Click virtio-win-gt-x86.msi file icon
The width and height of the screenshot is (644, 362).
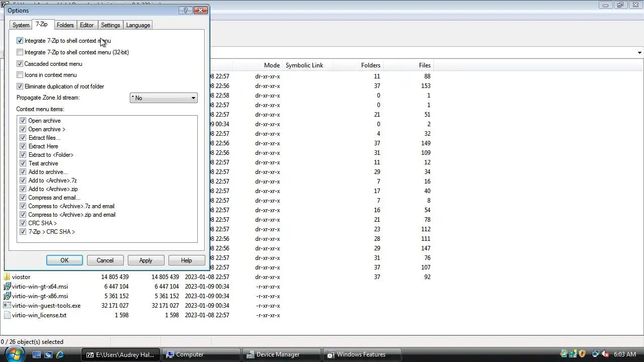pyautogui.click(x=7, y=296)
